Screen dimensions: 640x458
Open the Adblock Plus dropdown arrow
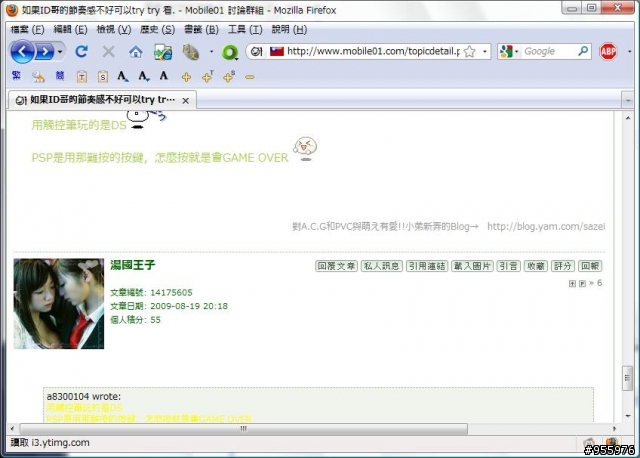tap(629, 51)
